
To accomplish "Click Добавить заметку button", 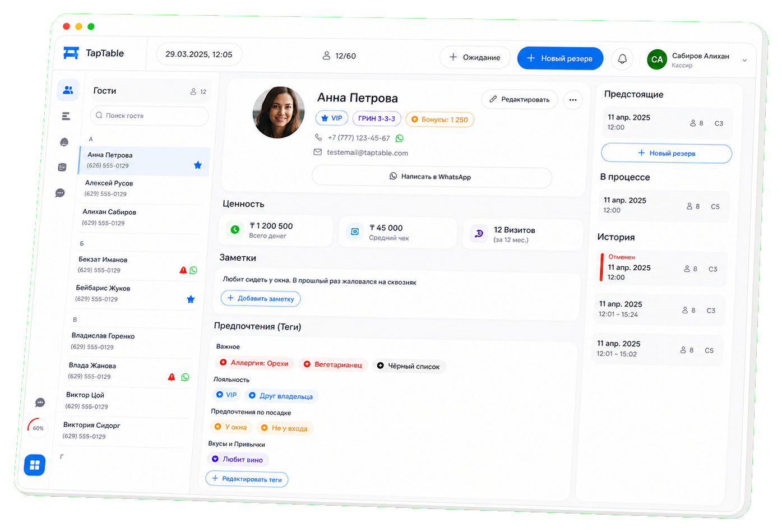I will pos(261,299).
